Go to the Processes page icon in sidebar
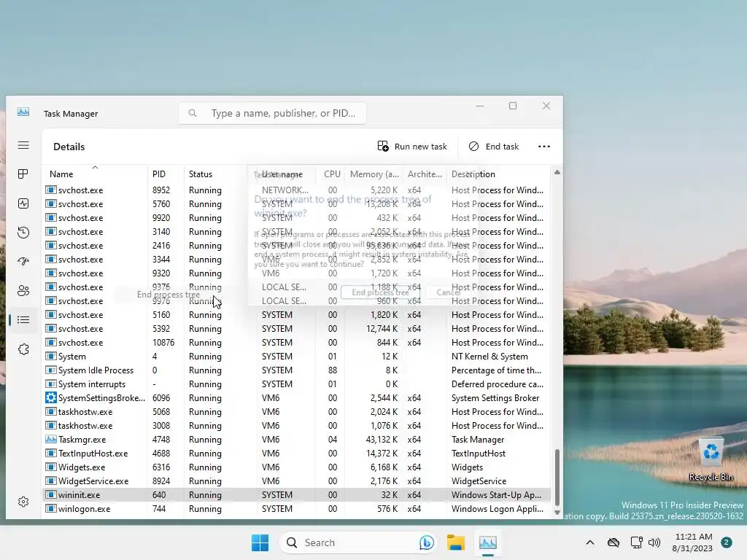747x560 pixels. [x=23, y=174]
